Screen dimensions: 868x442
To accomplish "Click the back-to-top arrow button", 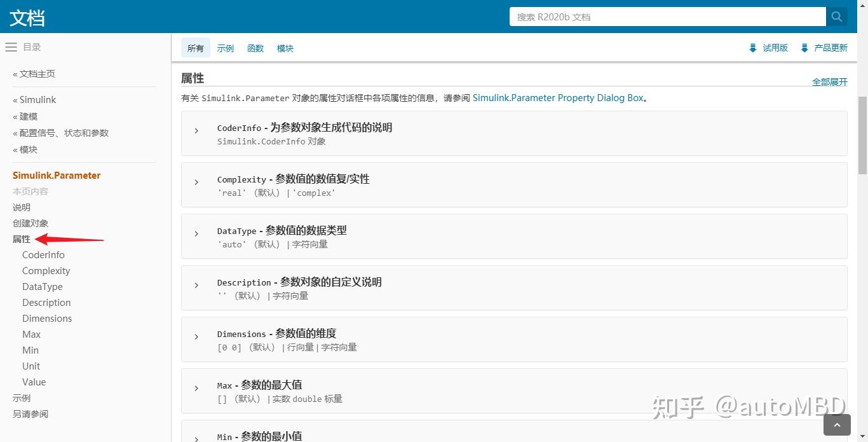I will coord(837,425).
